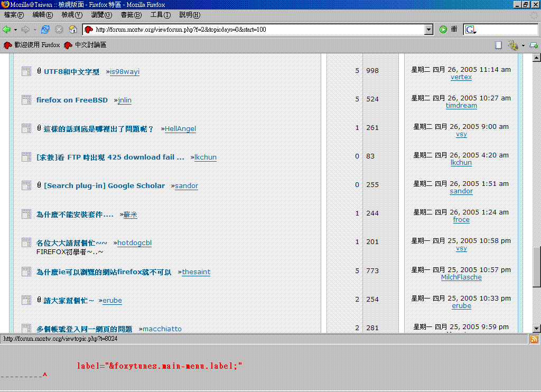541x392 pixels.
Task: Open the dropdown arrow next to the tool icon
Action: [x=523, y=45]
